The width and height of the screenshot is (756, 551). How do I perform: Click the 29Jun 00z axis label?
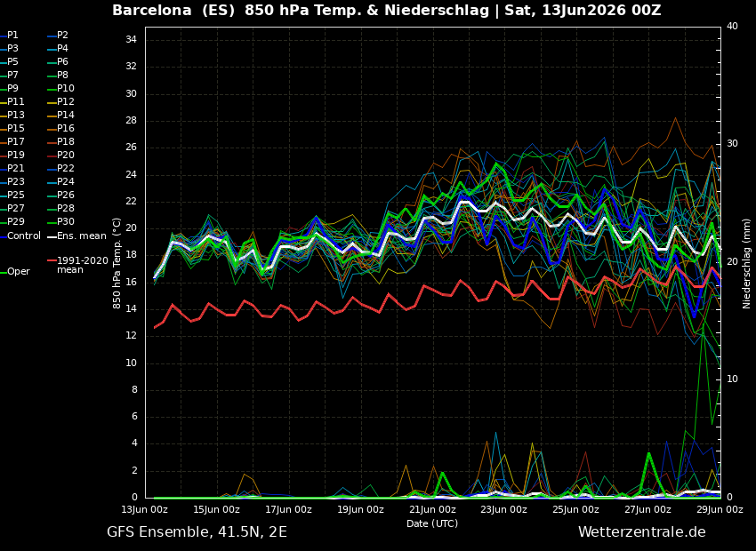tap(720, 509)
